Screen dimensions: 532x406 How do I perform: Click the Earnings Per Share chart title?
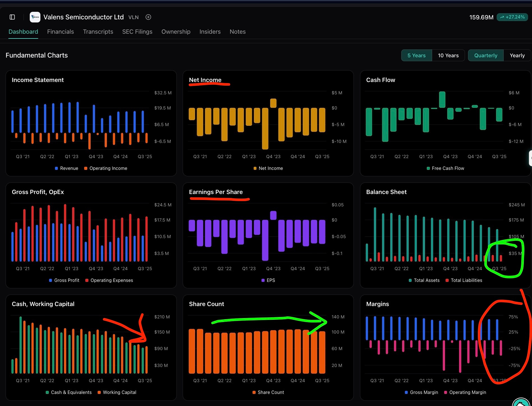[x=216, y=192]
